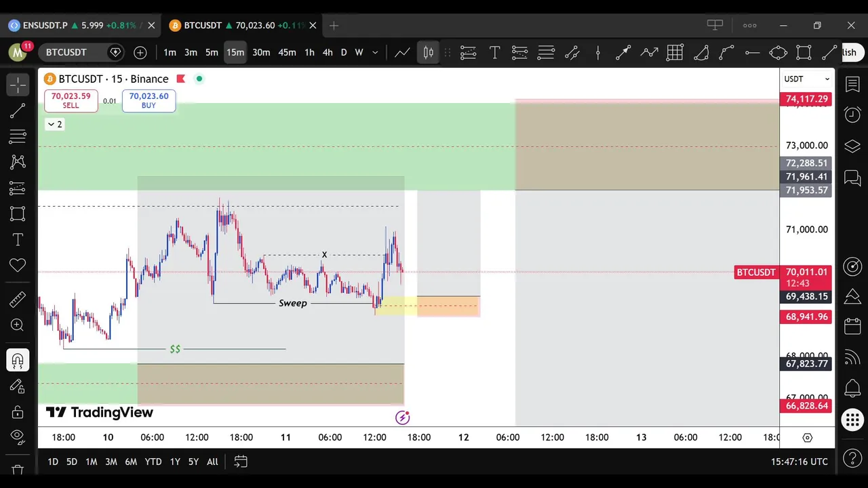868x488 pixels.
Task: Select the 5D date range
Action: (x=72, y=462)
